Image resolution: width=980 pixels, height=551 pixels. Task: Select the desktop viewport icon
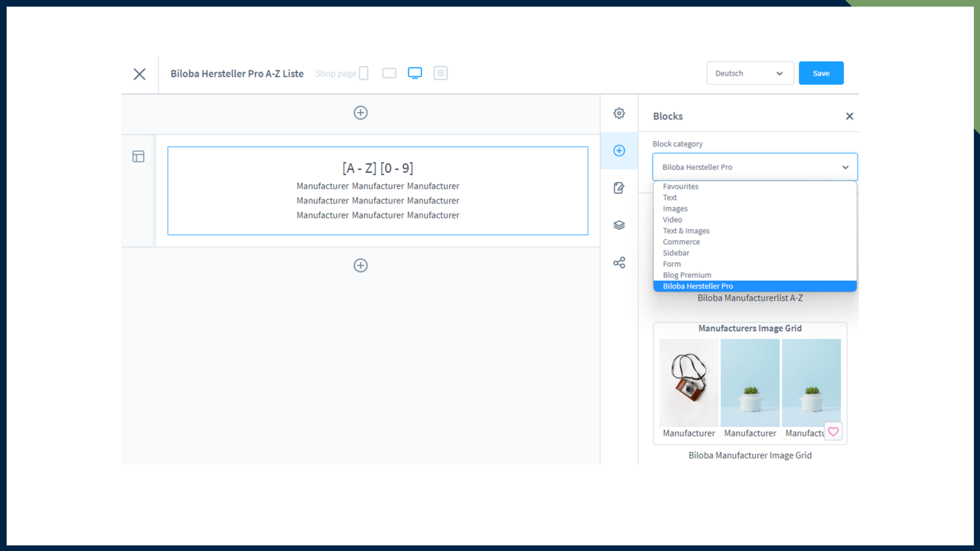click(415, 73)
